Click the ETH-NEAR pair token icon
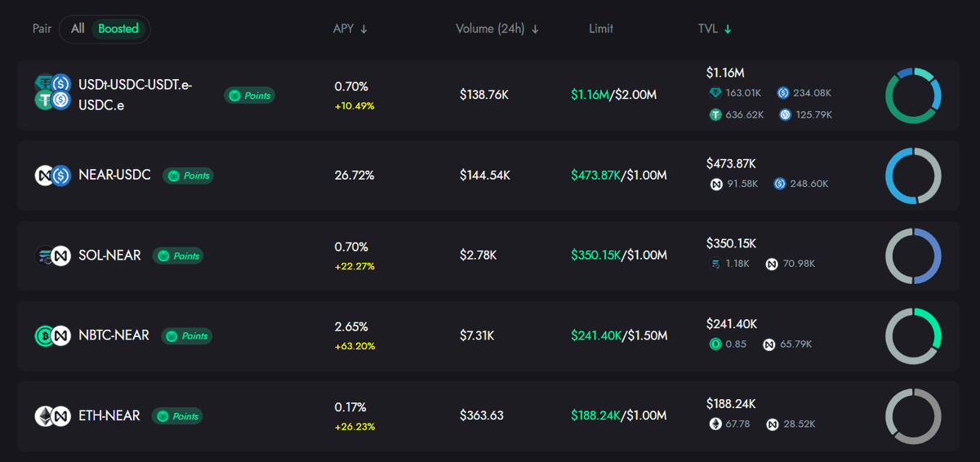Image resolution: width=980 pixels, height=462 pixels. pos(53,416)
